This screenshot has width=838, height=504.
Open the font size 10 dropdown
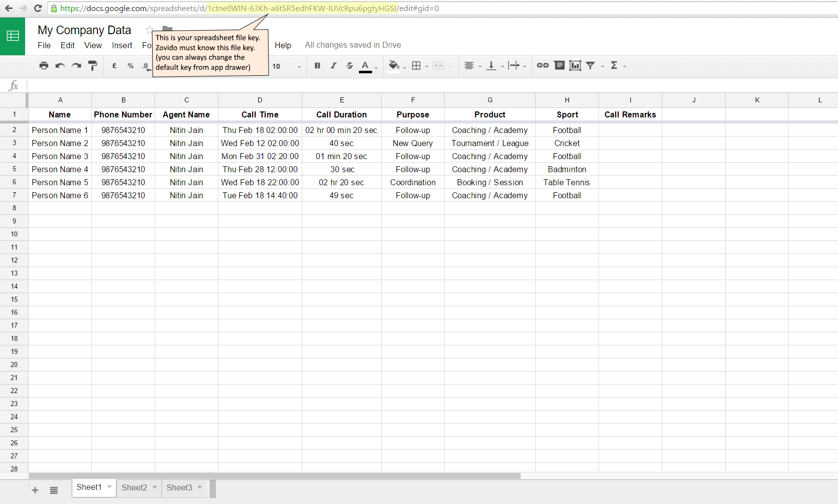(x=286, y=66)
